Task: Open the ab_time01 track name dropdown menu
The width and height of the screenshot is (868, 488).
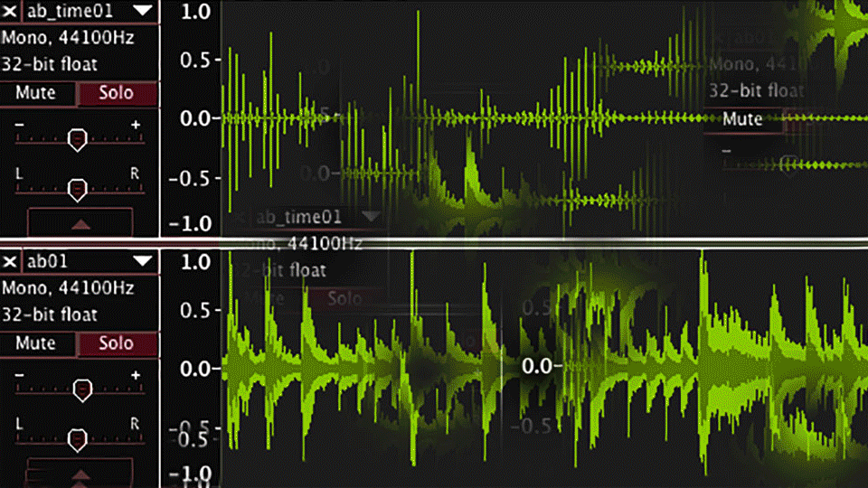Action: (x=141, y=12)
